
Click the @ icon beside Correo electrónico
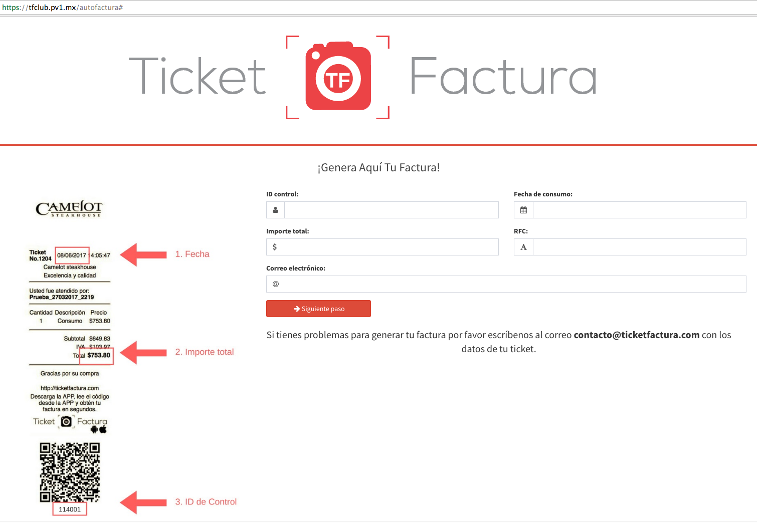[x=276, y=284]
